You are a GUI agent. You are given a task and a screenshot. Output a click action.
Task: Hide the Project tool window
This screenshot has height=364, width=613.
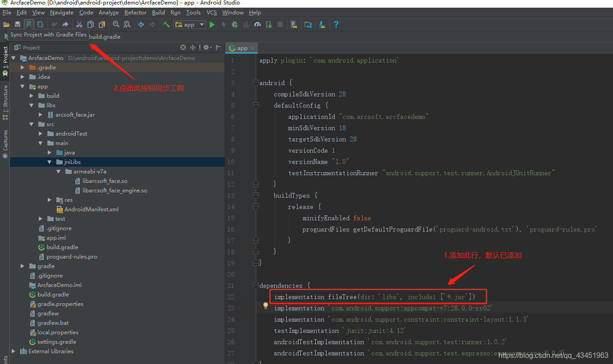point(219,47)
